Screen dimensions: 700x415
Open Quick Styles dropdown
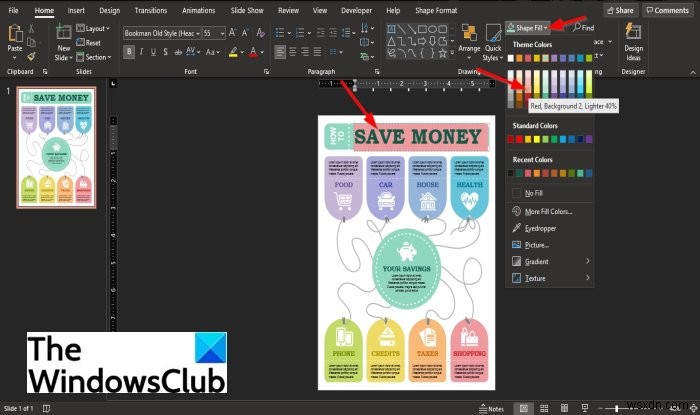pos(493,43)
